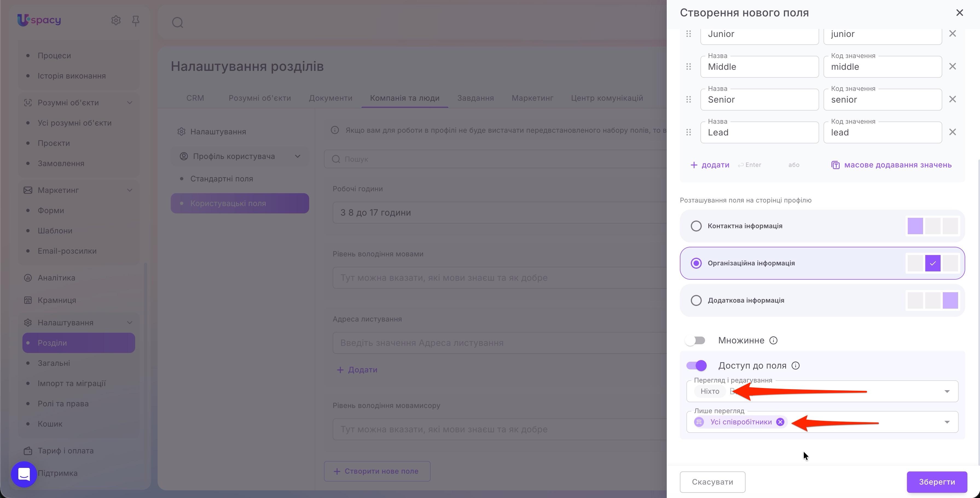Switch to the Завдання tab

click(x=475, y=98)
